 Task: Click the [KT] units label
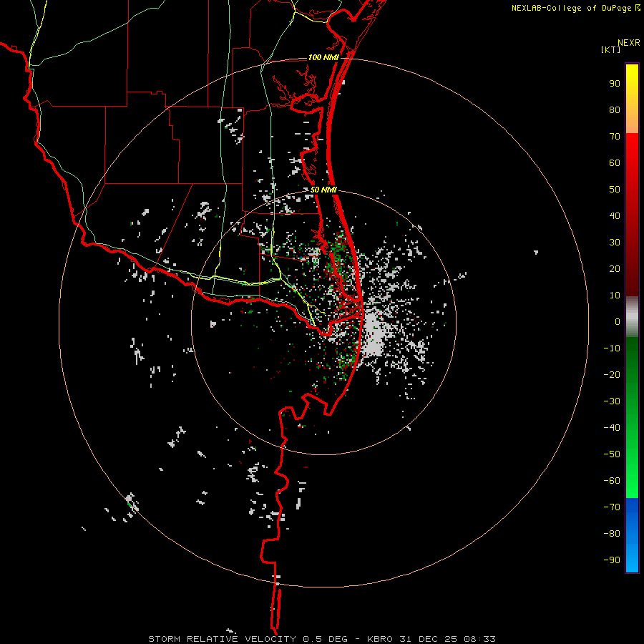coord(611,49)
